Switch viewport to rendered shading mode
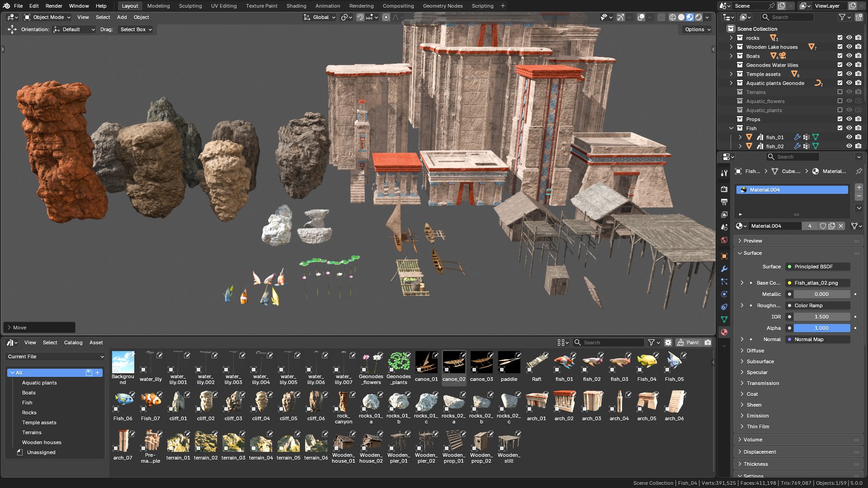The height and width of the screenshot is (488, 868). pyautogui.click(x=698, y=17)
